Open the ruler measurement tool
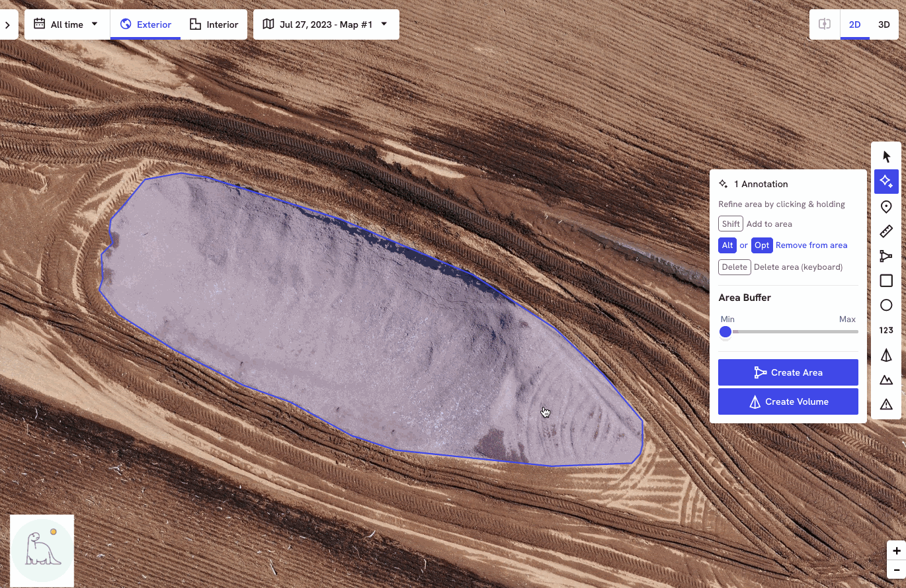This screenshot has height=588, width=906. coord(886,231)
